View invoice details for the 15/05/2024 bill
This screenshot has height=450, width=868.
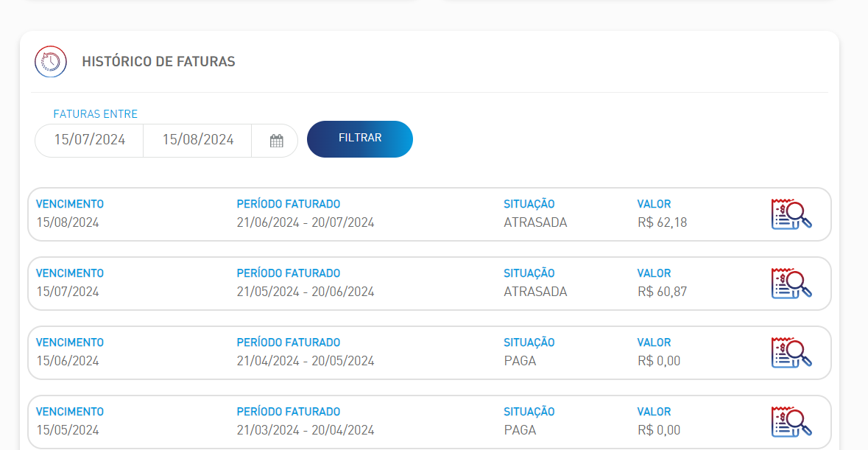[791, 422]
